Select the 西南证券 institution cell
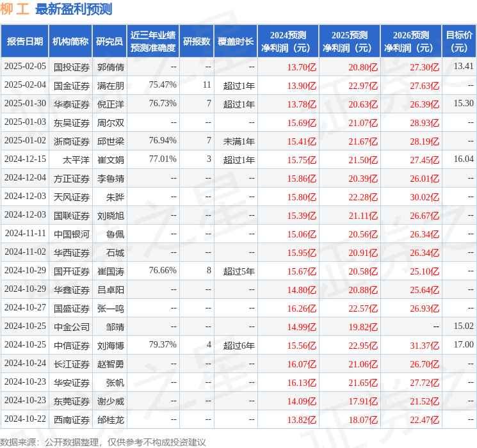The image size is (477, 448). pyautogui.click(x=72, y=420)
